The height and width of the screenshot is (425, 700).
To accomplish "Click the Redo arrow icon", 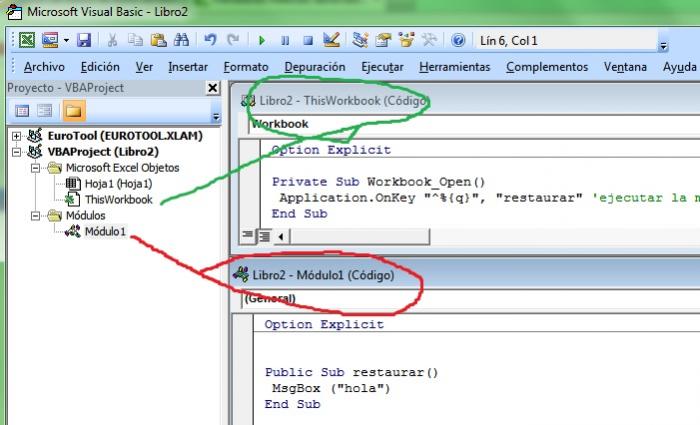I will pos(233,40).
